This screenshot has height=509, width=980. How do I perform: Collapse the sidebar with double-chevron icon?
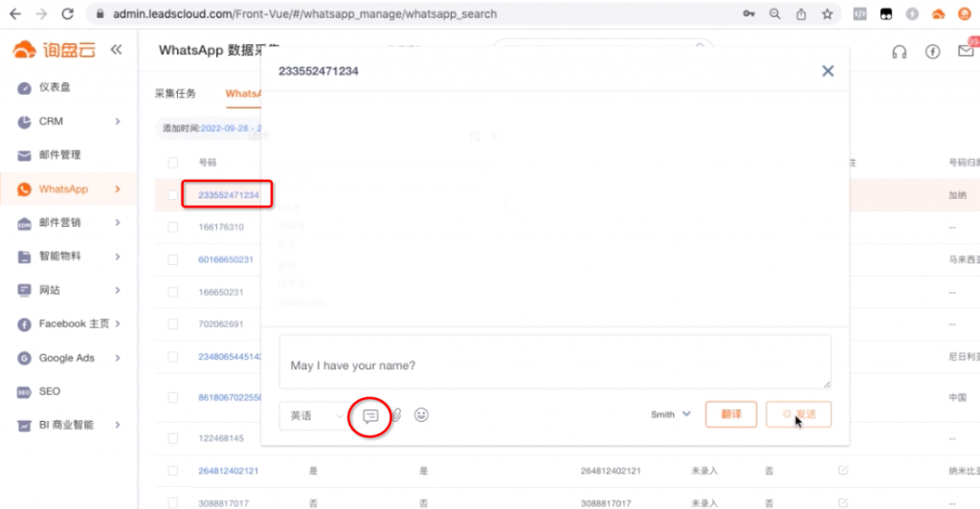116,50
